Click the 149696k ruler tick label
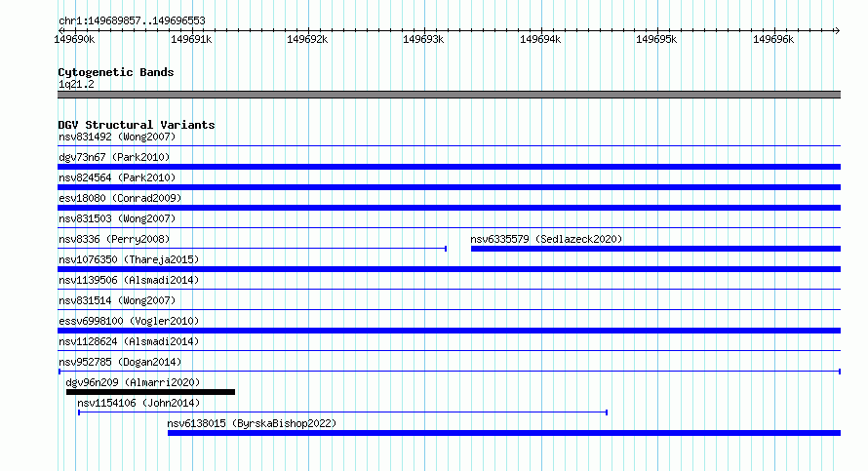 coord(773,39)
